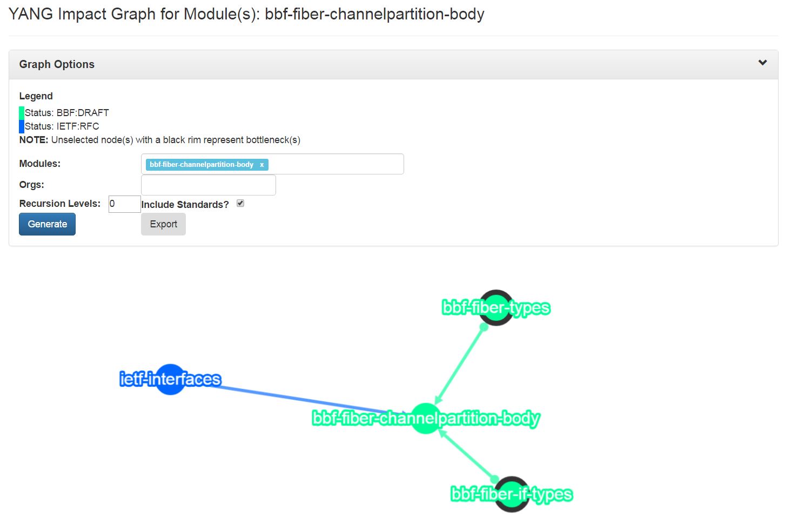This screenshot has width=791, height=532.
Task: Click the green edge from bbf-fiber-types
Action: coord(460,364)
